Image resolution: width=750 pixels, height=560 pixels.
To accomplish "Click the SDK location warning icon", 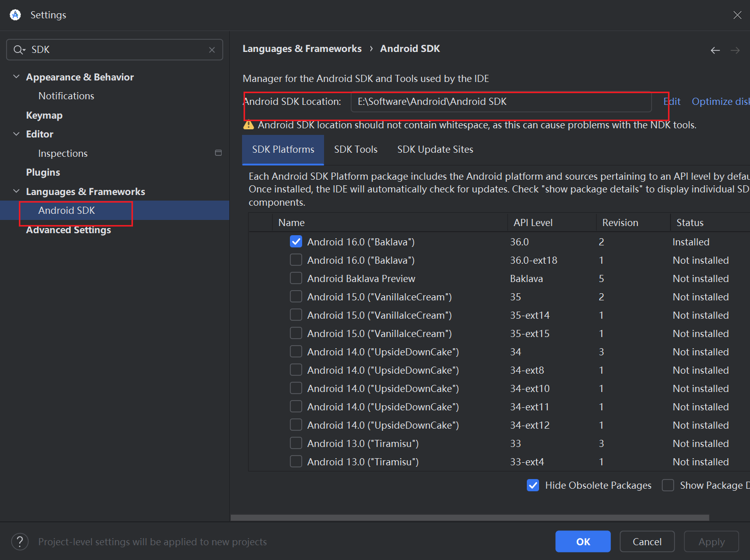I will pyautogui.click(x=249, y=125).
